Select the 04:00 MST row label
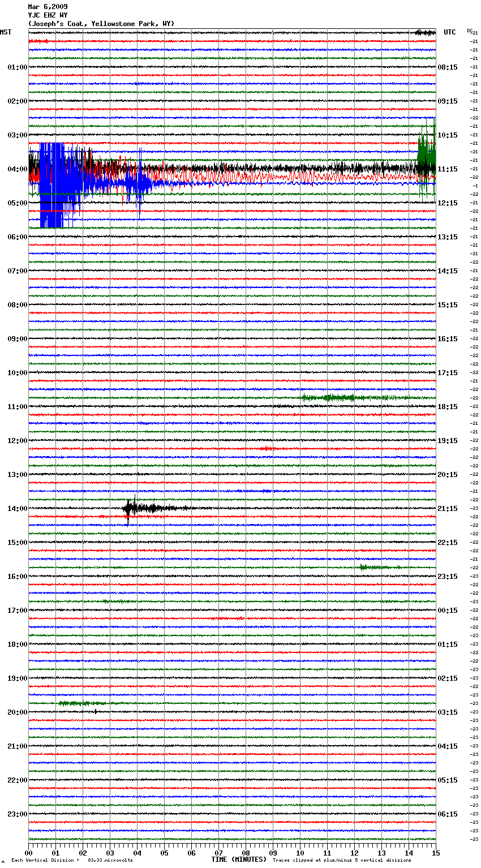Image resolution: width=481 pixels, height=868 pixels. click(x=18, y=169)
